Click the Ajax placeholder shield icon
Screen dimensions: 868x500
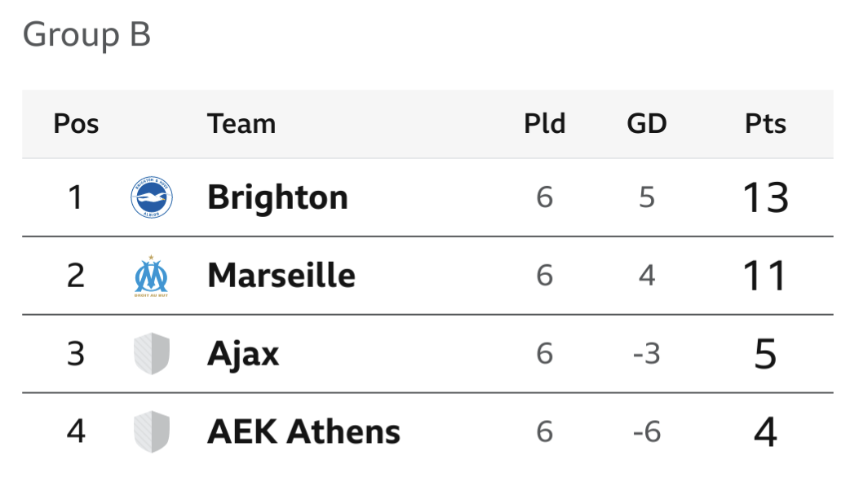[152, 354]
